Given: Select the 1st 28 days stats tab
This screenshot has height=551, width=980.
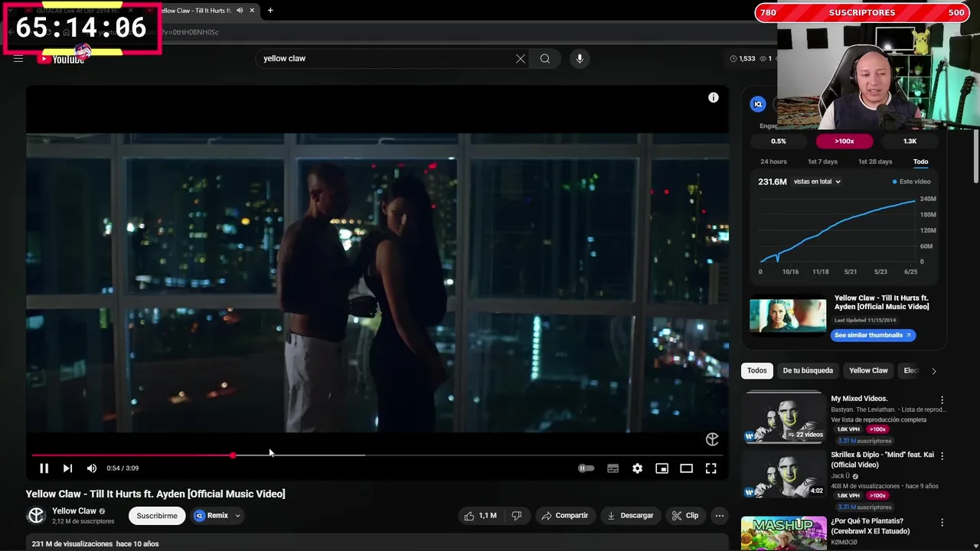Looking at the screenshot, I should click(x=875, y=161).
